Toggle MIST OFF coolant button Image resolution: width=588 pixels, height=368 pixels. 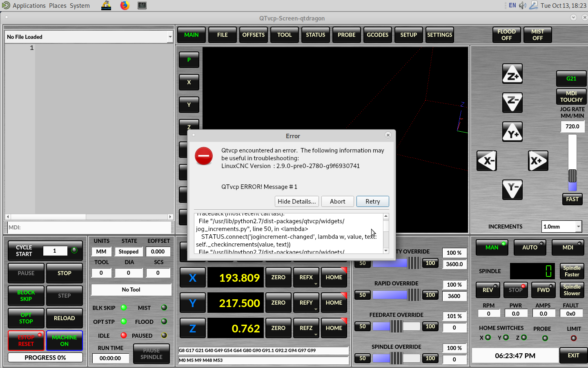pyautogui.click(x=538, y=35)
